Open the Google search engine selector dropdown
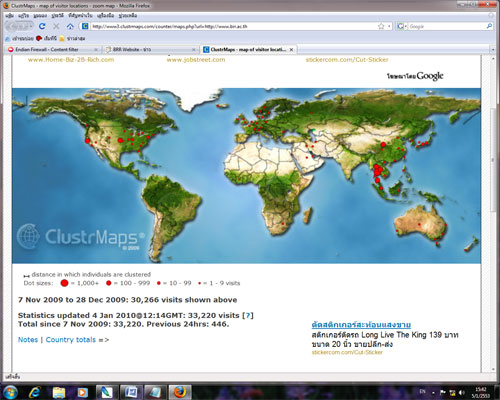The width and height of the screenshot is (500, 400). 402,26
